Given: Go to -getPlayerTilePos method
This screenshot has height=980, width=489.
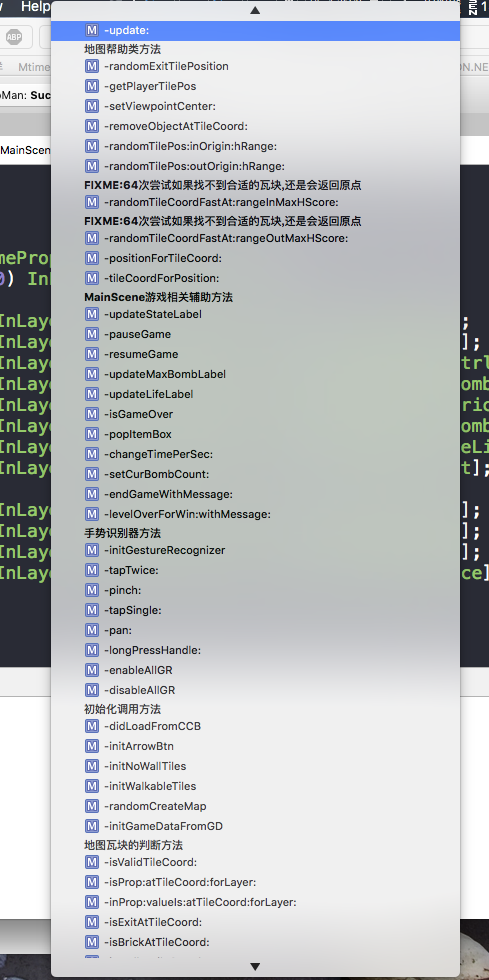Looking at the screenshot, I should point(255,86).
